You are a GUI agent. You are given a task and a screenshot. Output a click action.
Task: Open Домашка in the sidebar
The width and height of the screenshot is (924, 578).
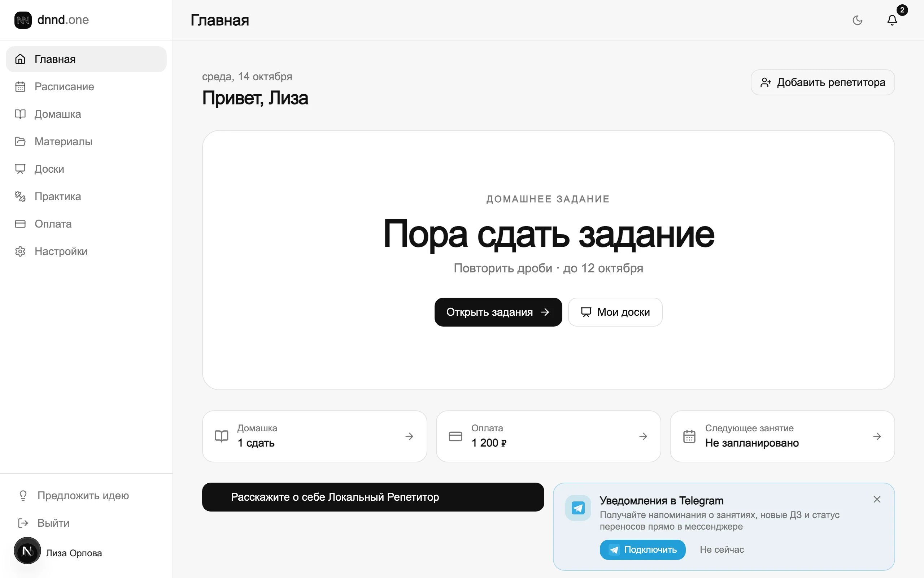click(x=86, y=114)
